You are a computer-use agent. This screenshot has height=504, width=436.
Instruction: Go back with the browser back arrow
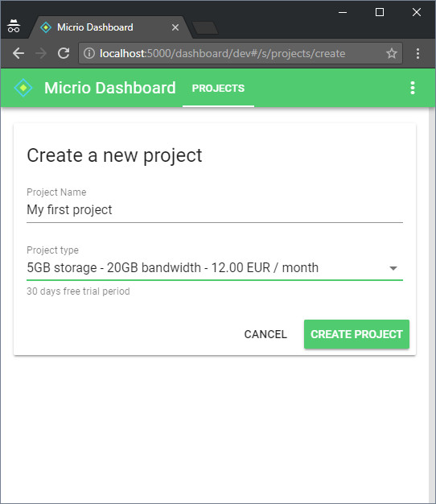pyautogui.click(x=19, y=53)
